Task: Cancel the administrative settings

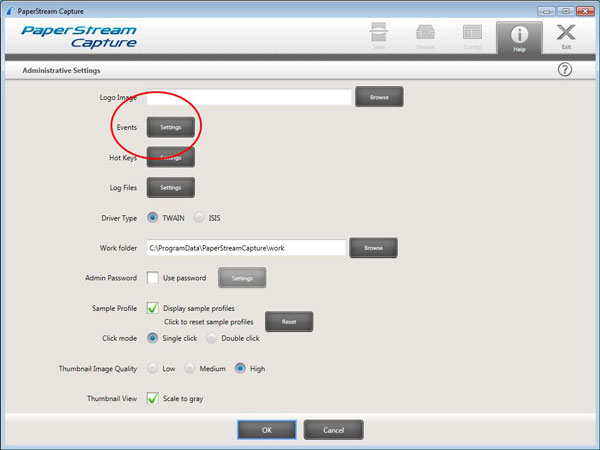Action: coord(334,430)
